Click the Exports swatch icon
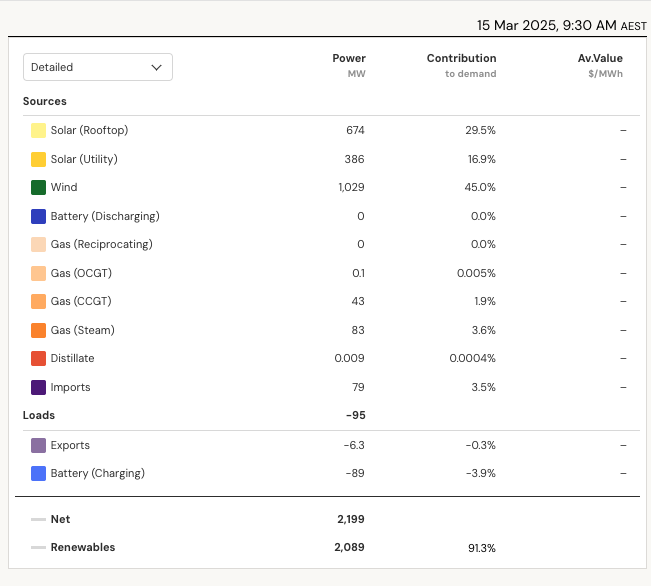Screen dimensions: 651x586 pyautogui.click(x=39, y=446)
